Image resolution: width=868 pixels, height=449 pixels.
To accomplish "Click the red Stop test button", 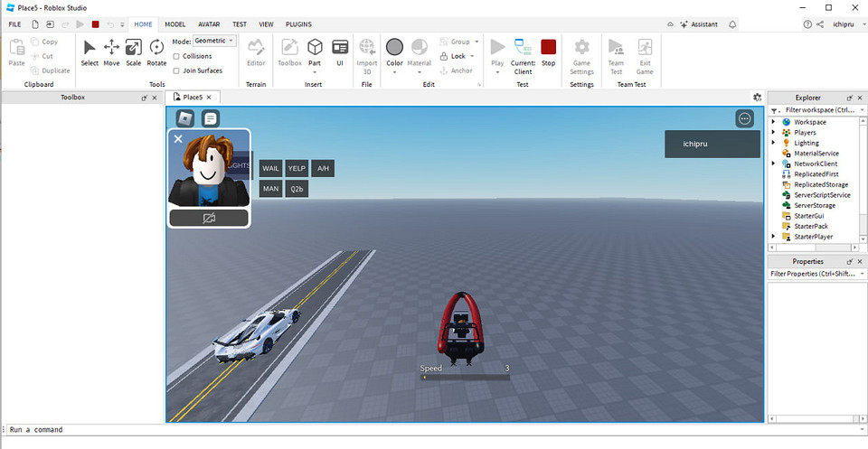I will pos(548,51).
